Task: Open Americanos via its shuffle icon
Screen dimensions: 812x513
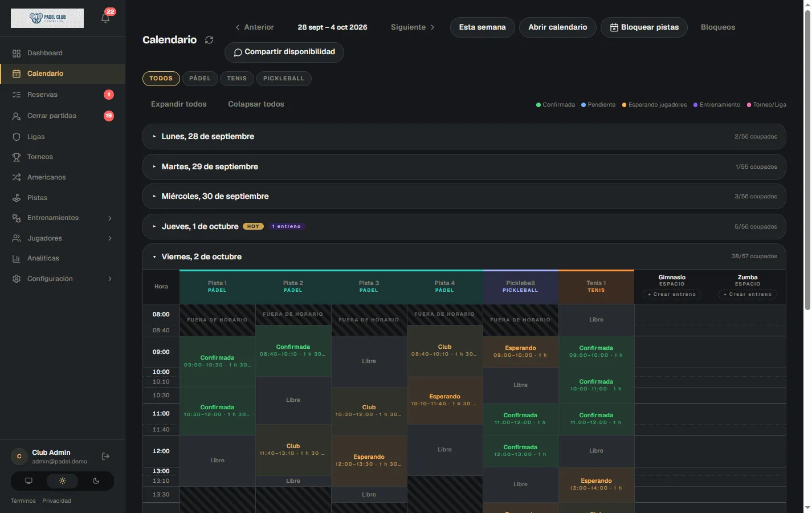Action: pos(17,177)
